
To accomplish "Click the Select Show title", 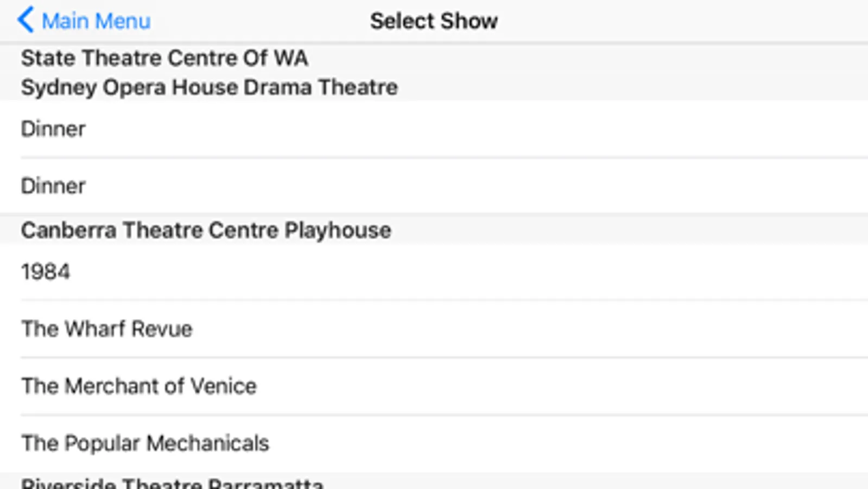I will point(434,21).
